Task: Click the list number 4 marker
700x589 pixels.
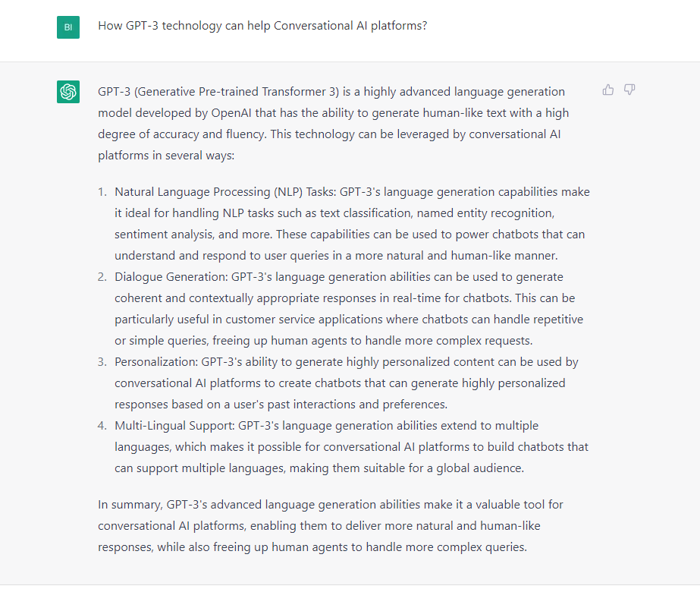Action: coord(102,426)
